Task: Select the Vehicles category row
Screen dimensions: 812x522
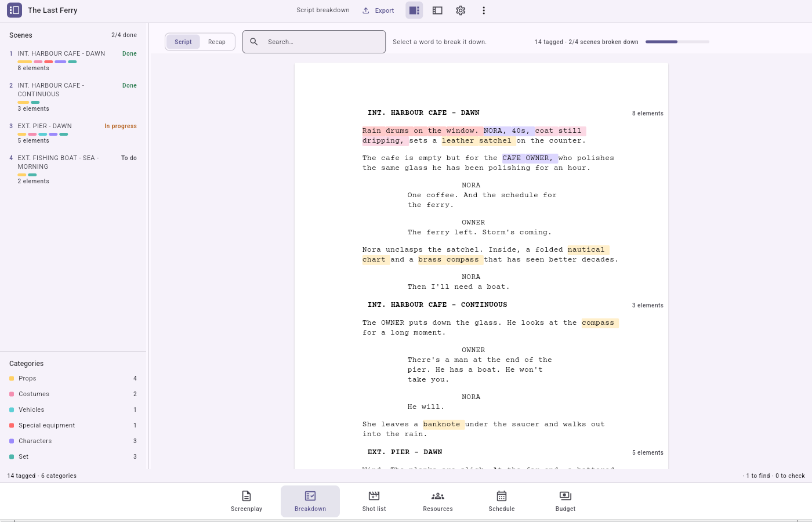Action: coord(73,409)
